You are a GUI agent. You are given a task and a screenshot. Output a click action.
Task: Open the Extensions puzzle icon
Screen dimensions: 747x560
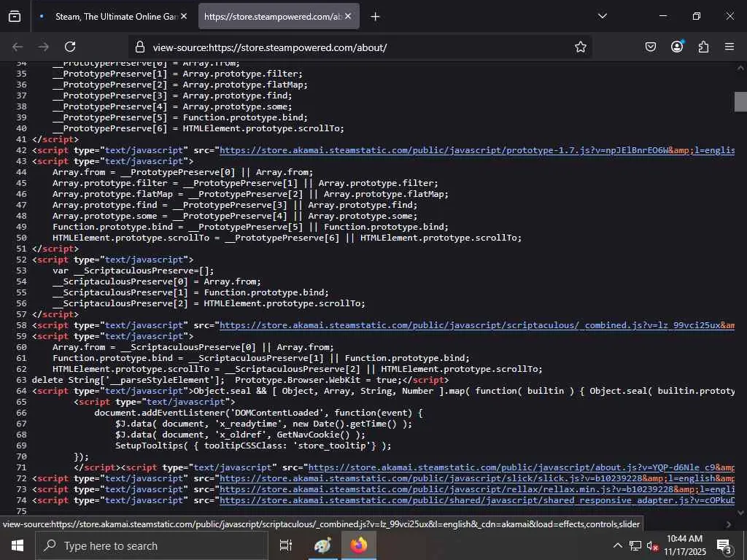[x=703, y=47]
